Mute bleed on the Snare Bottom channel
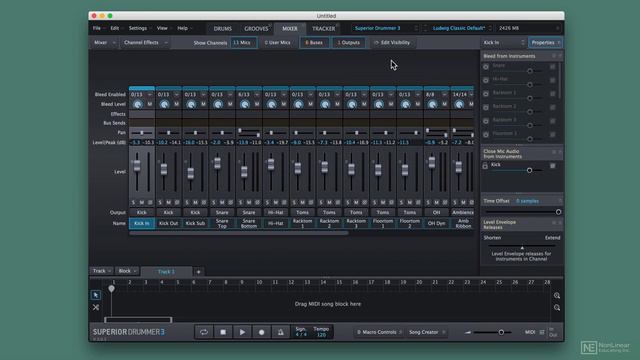 pos(257,104)
